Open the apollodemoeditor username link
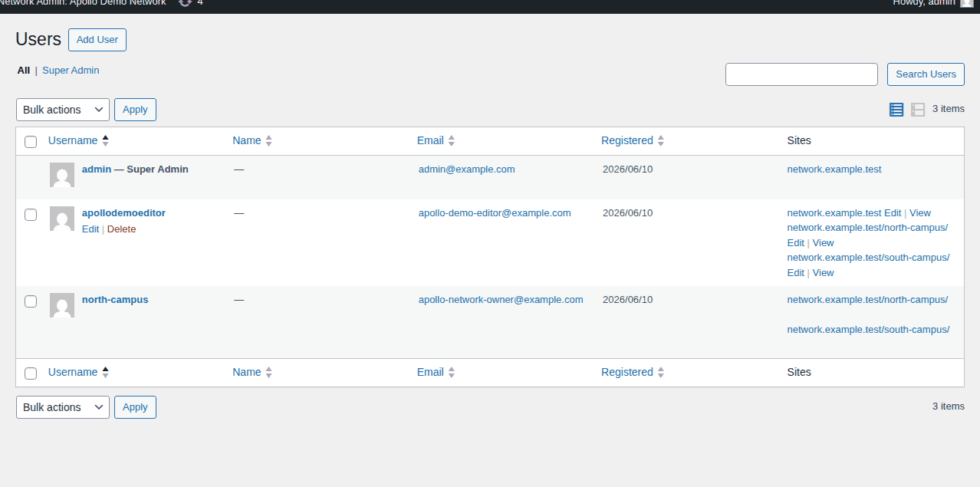The height and width of the screenshot is (487, 980). pyautogui.click(x=123, y=213)
